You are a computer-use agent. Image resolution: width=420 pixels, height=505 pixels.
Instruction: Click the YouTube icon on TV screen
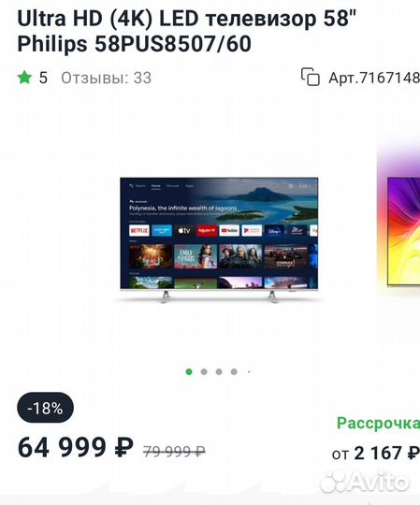[229, 230]
